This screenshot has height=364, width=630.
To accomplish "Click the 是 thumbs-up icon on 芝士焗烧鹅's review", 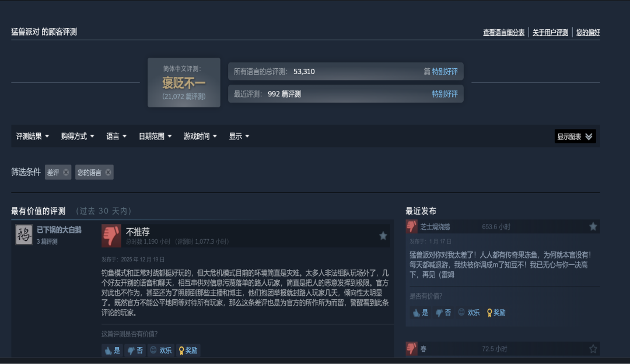I will coord(418,312).
